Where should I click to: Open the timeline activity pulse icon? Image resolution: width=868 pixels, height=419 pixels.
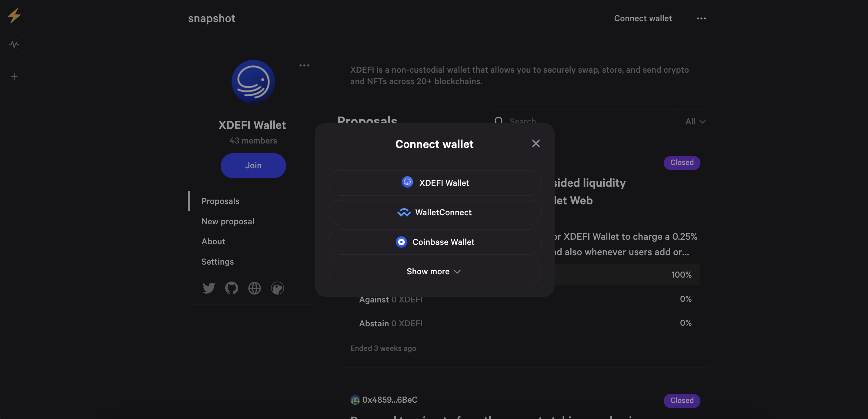coord(14,44)
